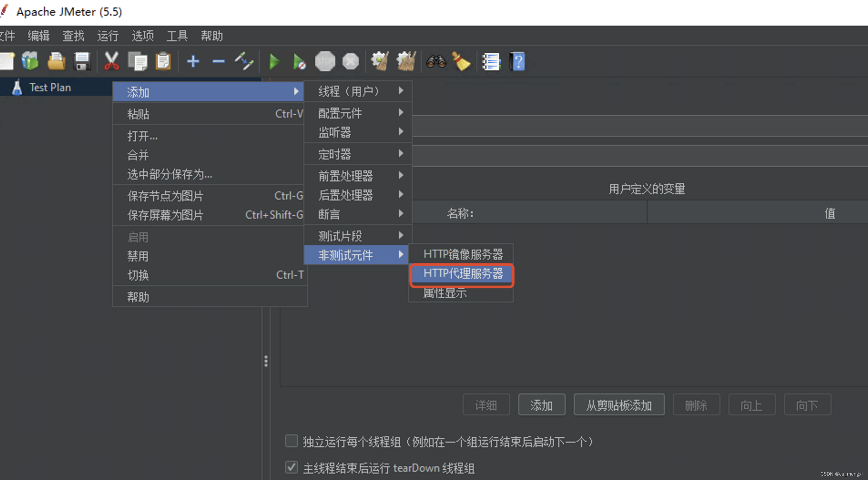Open the 查找 menu
This screenshot has height=480, width=868.
[73, 36]
